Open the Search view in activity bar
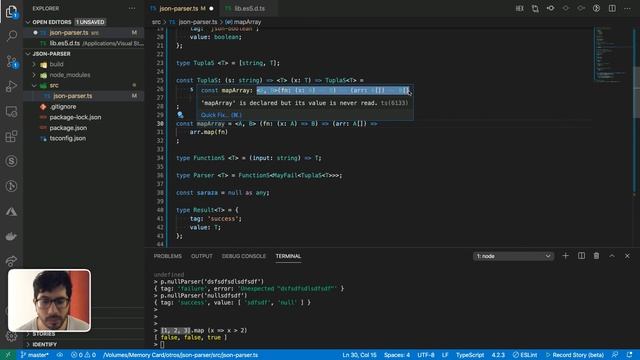This screenshot has width=640, height=360. [x=11, y=36]
